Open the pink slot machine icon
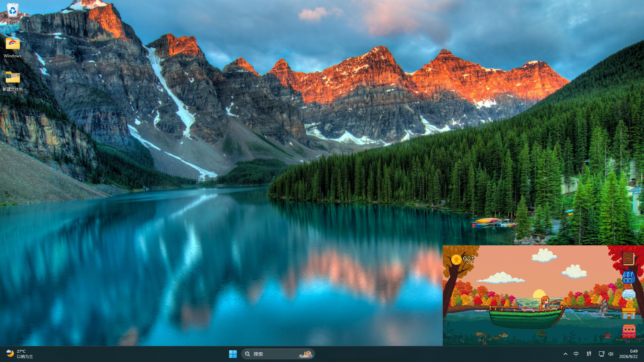644x362 pixels. click(x=629, y=331)
